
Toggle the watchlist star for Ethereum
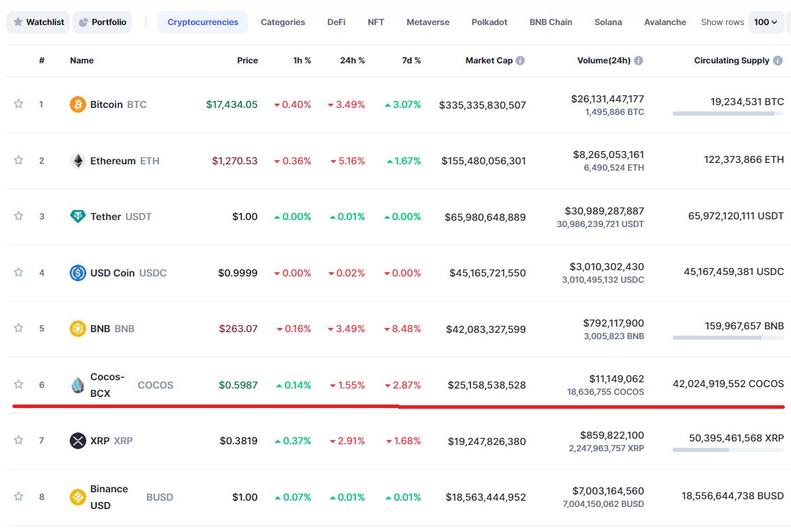pos(19,160)
